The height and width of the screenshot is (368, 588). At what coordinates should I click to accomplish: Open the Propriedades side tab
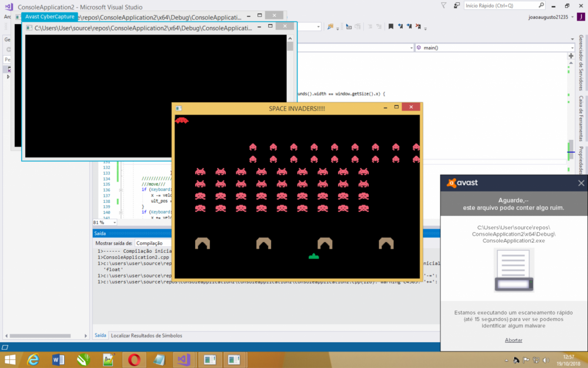(582, 160)
